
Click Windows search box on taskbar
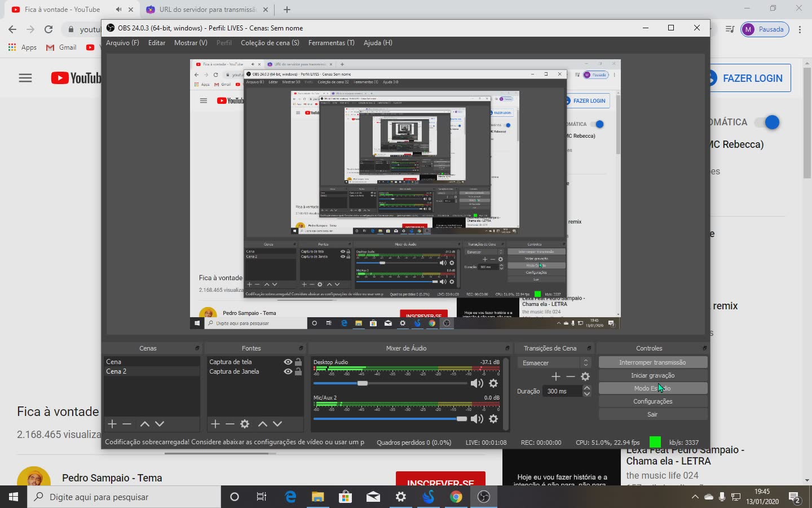(x=124, y=497)
